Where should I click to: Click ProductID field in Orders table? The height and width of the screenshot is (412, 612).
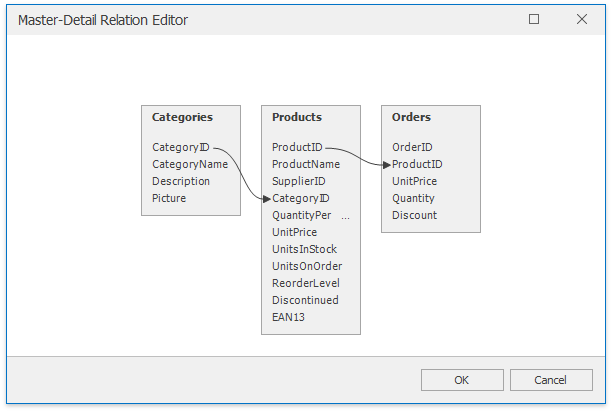click(417, 164)
